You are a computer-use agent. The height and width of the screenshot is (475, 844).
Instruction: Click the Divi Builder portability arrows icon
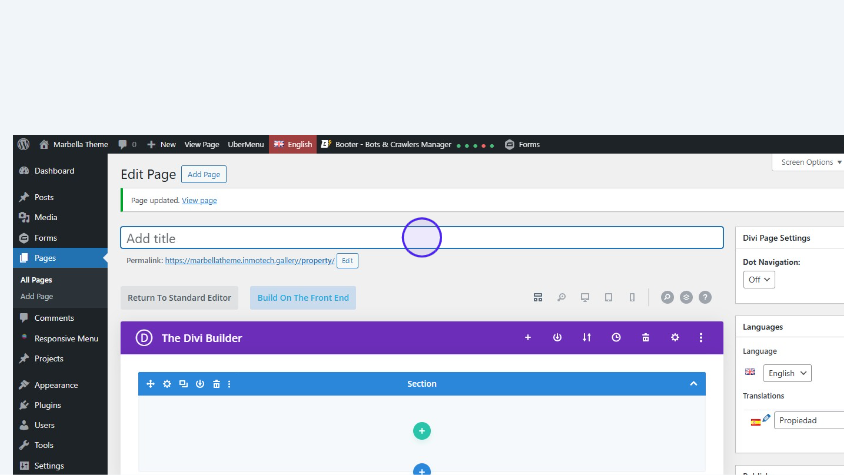point(587,338)
